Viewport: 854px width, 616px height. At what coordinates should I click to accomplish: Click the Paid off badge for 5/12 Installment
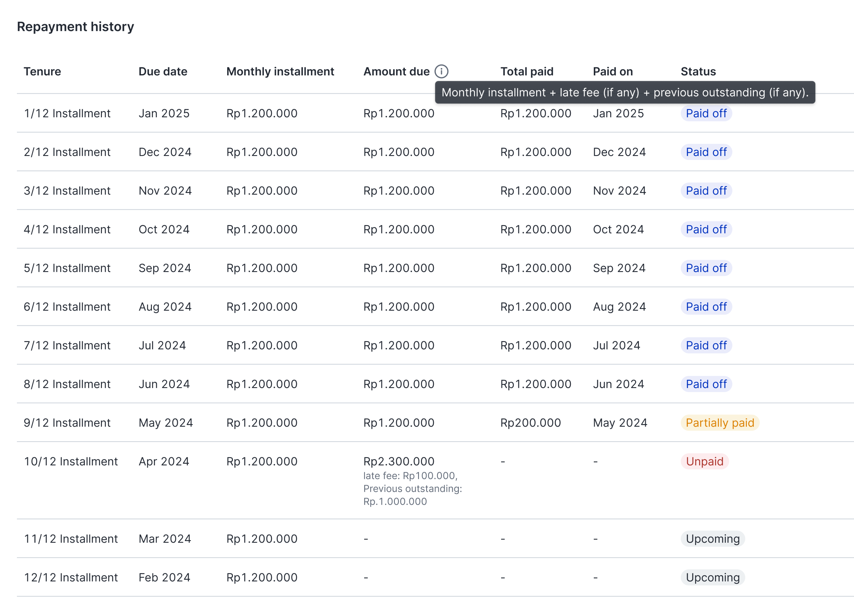coord(706,268)
